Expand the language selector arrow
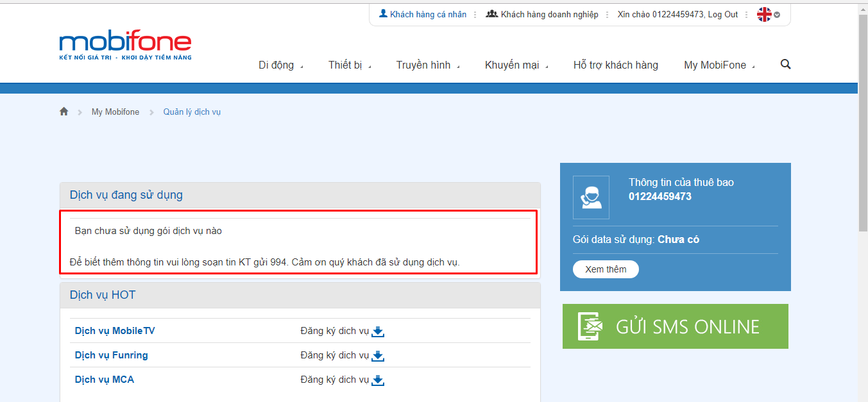The height and width of the screenshot is (402, 868). pos(777,15)
